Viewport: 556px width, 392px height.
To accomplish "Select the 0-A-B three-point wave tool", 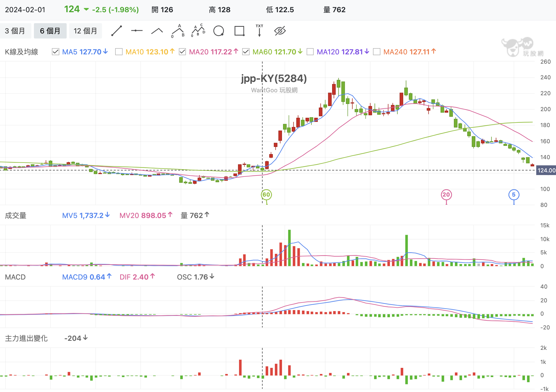I will coord(178,31).
